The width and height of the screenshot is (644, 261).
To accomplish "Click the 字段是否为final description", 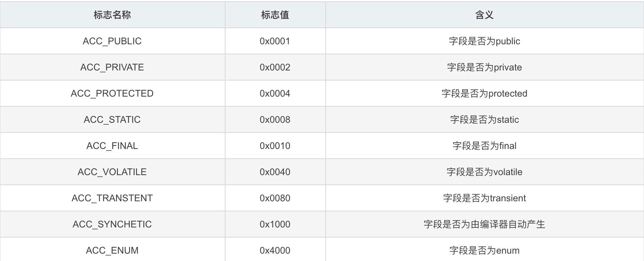I will [485, 146].
